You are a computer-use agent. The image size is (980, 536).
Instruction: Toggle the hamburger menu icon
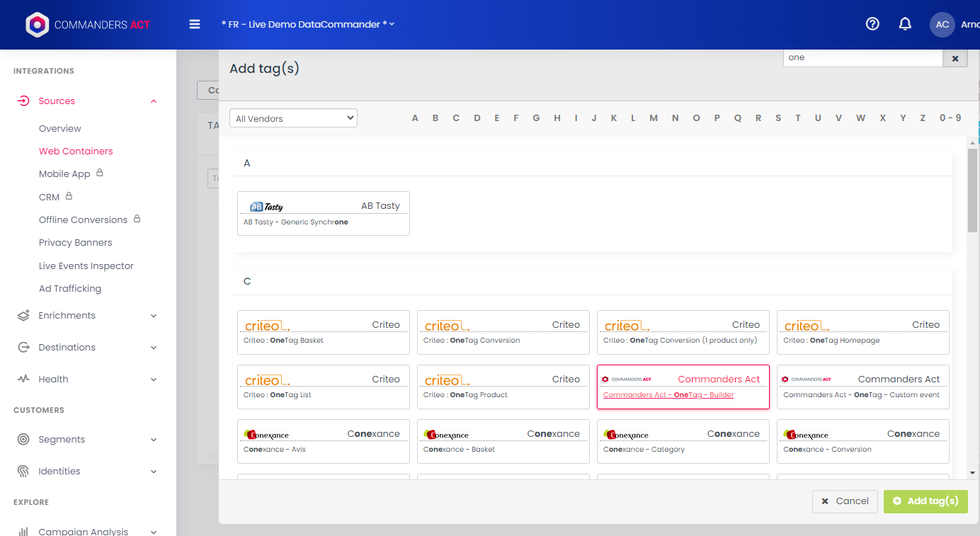[195, 24]
